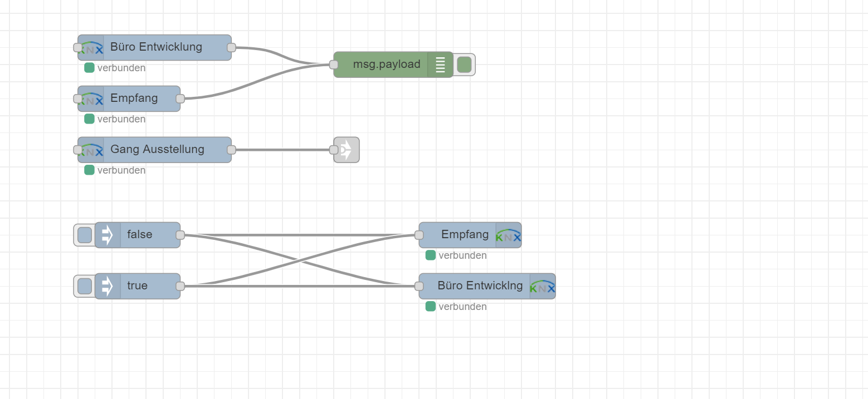This screenshot has width=868, height=399.
Task: Click the arrow icon on the true inject node
Action: [x=108, y=287]
